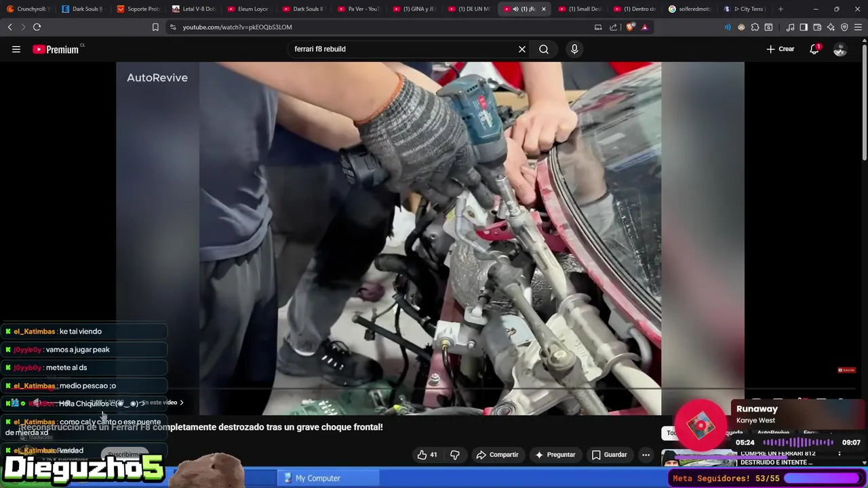The image size is (868, 488).
Task: Switch to GINA y JE tab
Action: click(x=414, y=9)
